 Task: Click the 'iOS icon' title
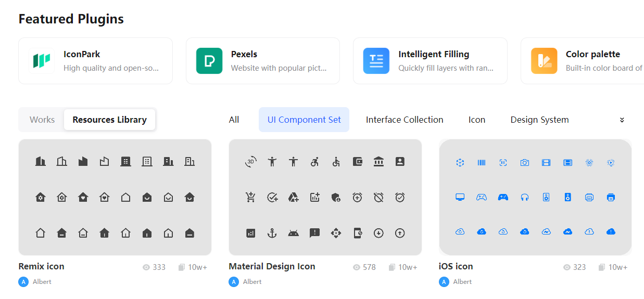pos(456,266)
